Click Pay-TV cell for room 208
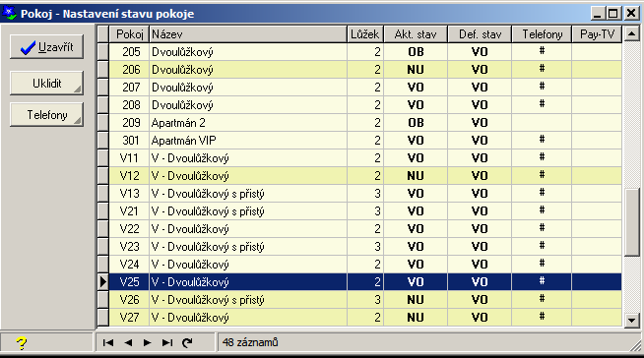Image resolution: width=644 pixels, height=358 pixels. [x=597, y=105]
